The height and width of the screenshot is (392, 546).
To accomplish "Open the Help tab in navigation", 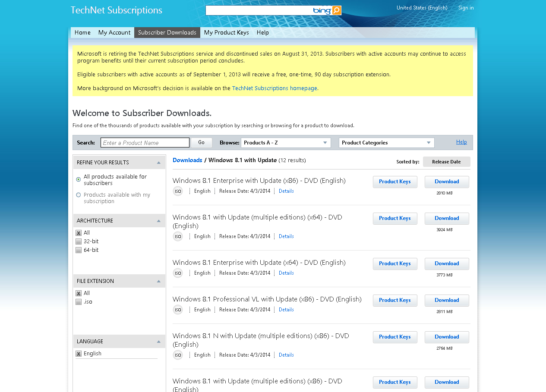I will pos(262,32).
